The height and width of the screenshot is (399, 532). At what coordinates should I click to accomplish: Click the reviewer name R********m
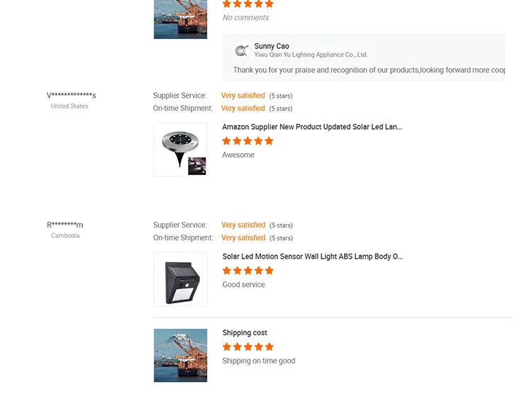click(65, 225)
